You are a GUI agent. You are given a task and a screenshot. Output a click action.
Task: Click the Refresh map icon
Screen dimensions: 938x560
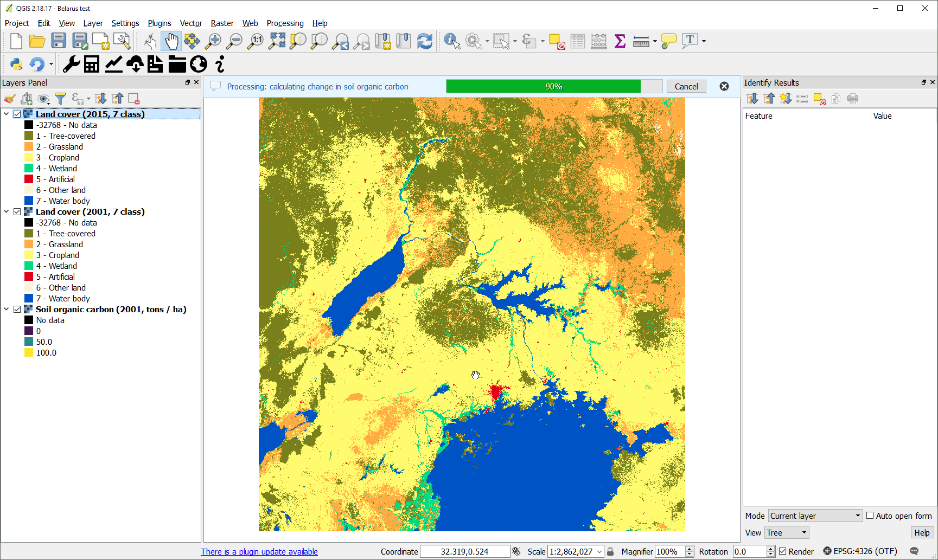click(425, 41)
